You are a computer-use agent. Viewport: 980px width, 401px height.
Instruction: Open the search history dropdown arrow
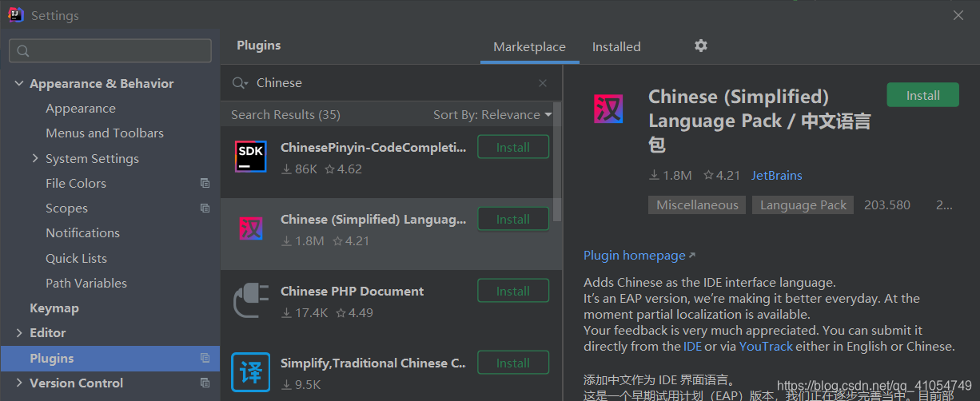click(x=247, y=83)
